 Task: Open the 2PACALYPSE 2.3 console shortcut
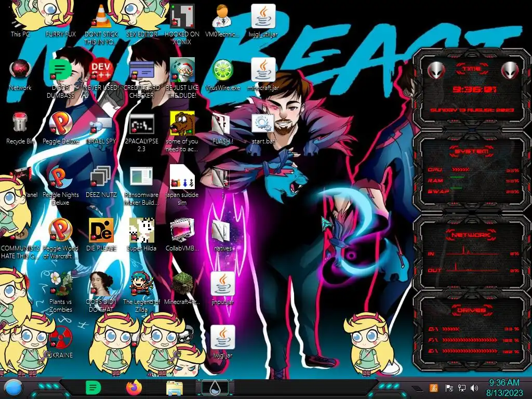pyautogui.click(x=141, y=132)
